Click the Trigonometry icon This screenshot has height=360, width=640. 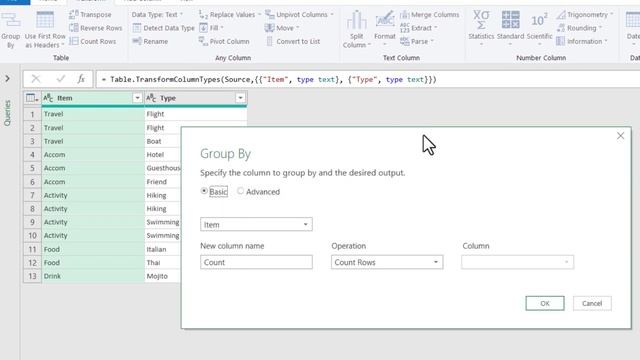click(561, 15)
